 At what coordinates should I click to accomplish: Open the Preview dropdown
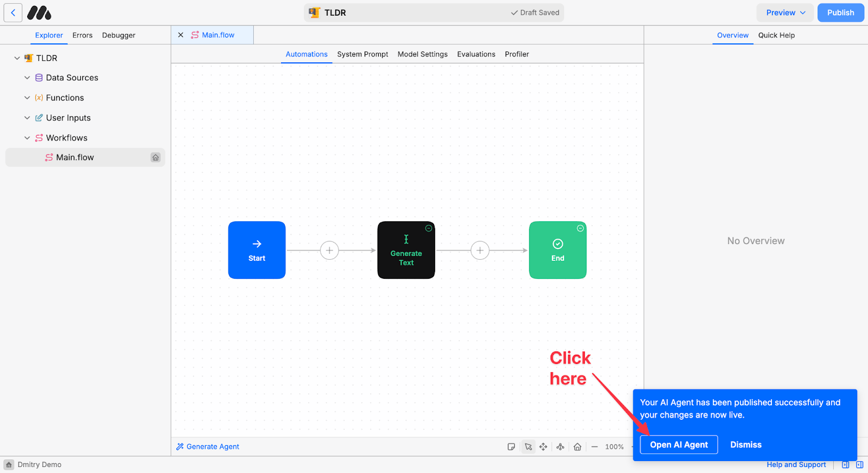(785, 12)
